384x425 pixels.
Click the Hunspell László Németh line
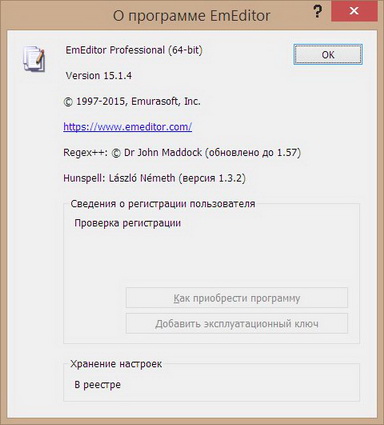click(154, 178)
